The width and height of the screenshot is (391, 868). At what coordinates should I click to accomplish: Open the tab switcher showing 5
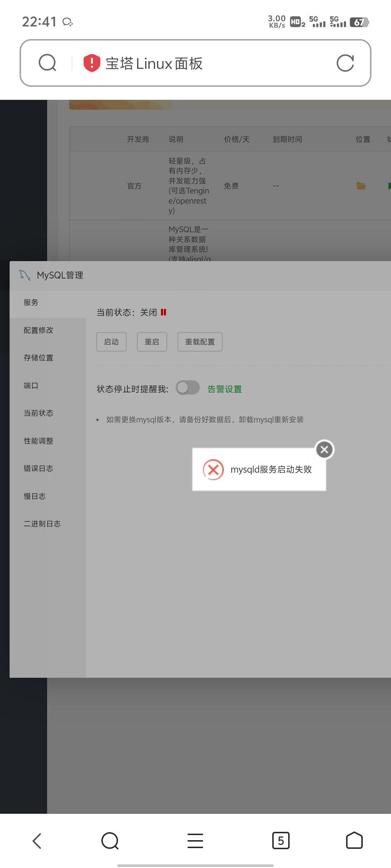(x=281, y=841)
